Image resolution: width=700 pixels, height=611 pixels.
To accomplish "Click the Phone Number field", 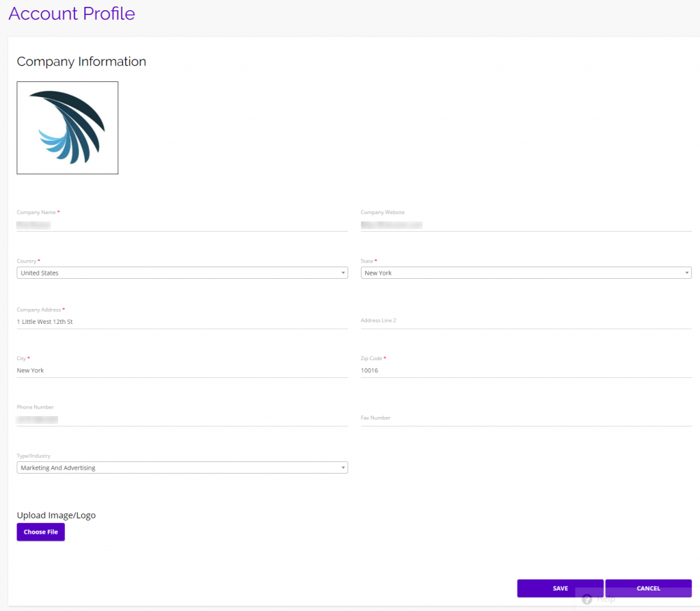I will click(182, 419).
